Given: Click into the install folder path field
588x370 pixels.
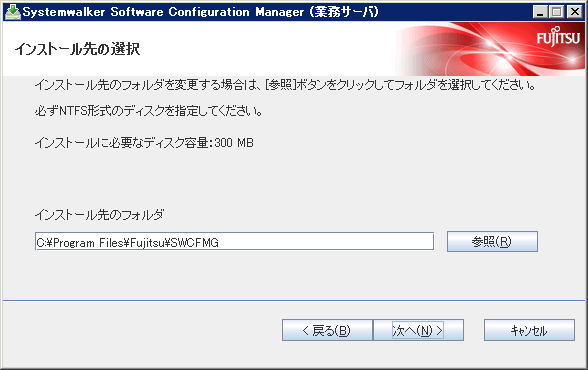Looking at the screenshot, I should 234,241.
